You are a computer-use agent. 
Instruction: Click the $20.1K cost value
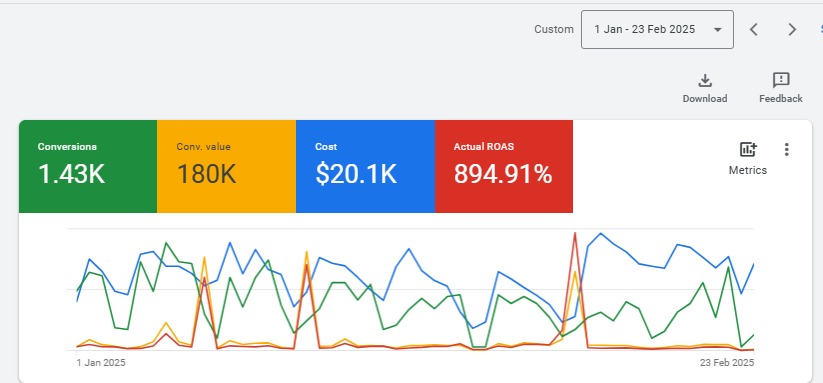tap(356, 174)
